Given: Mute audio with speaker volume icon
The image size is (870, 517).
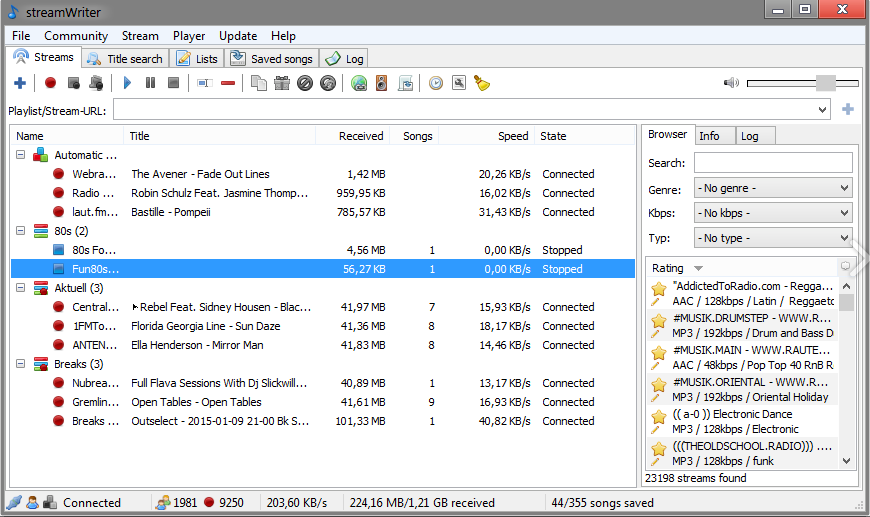Looking at the screenshot, I should tap(731, 83).
